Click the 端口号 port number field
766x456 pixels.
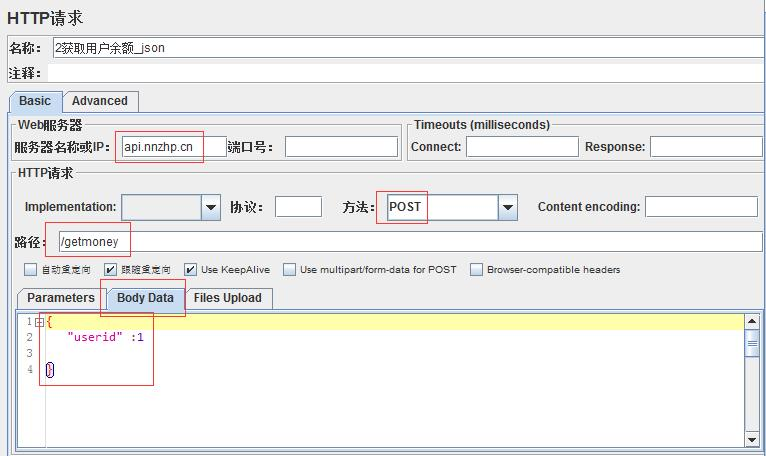(341, 147)
